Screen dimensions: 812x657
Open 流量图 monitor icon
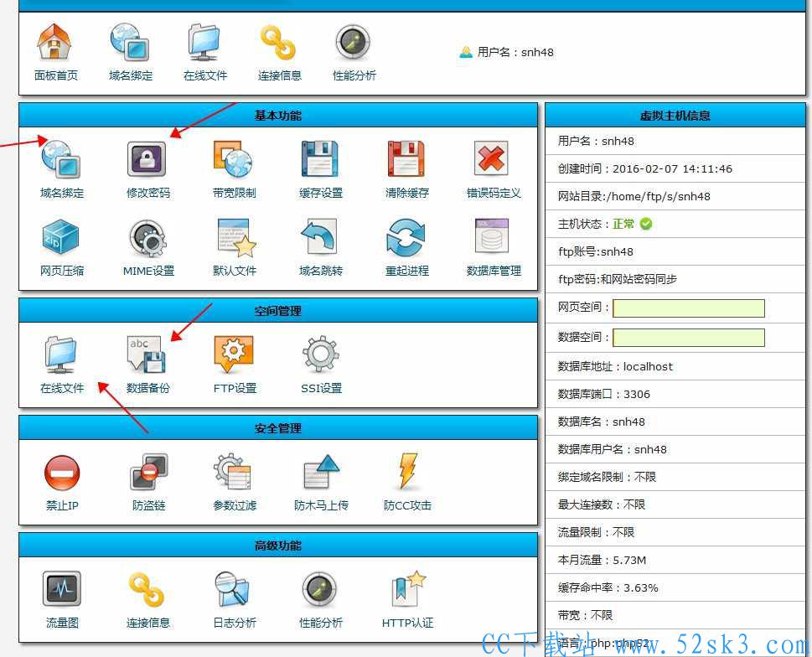pos(62,588)
